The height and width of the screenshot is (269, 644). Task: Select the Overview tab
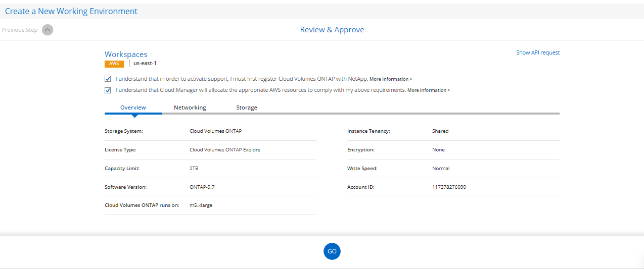click(x=133, y=107)
